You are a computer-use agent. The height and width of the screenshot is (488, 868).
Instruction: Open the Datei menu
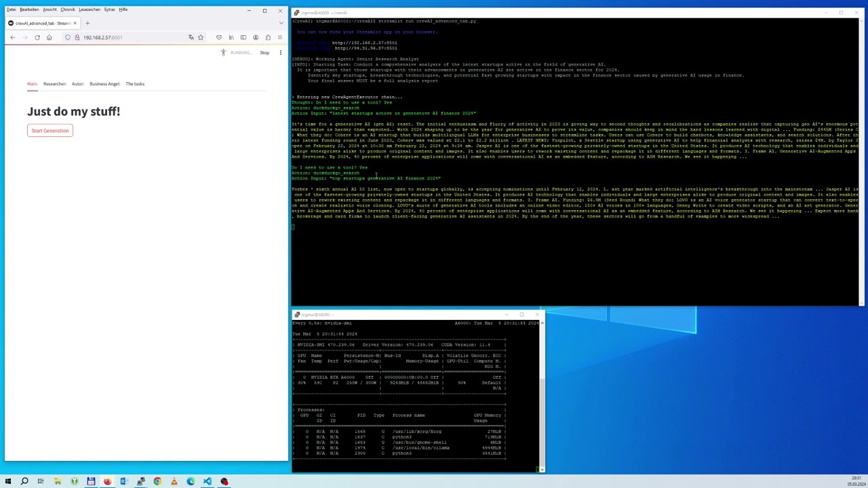point(11,9)
